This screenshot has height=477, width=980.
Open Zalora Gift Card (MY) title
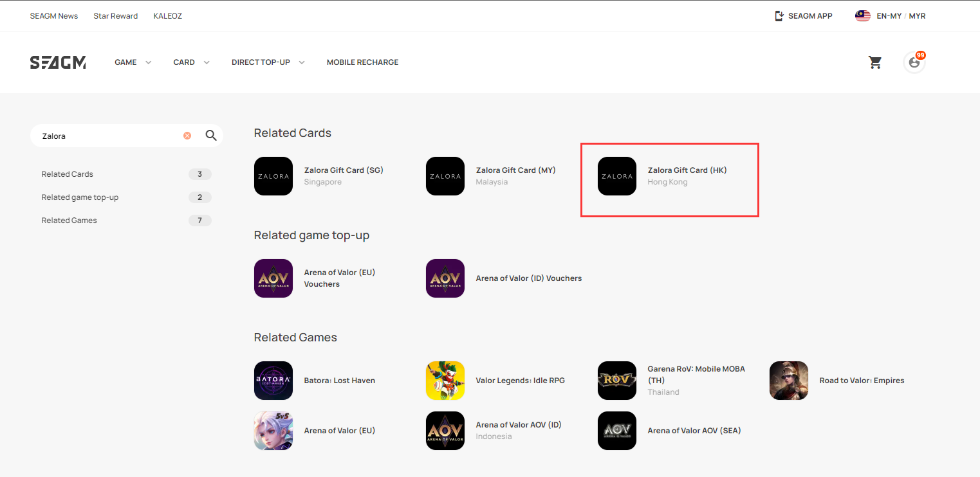(x=516, y=170)
